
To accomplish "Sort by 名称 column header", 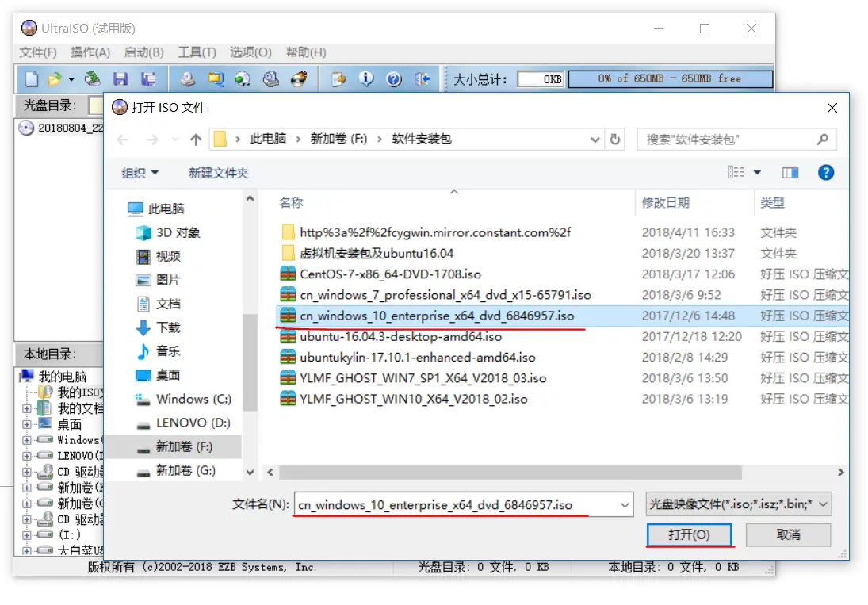I will (x=291, y=202).
